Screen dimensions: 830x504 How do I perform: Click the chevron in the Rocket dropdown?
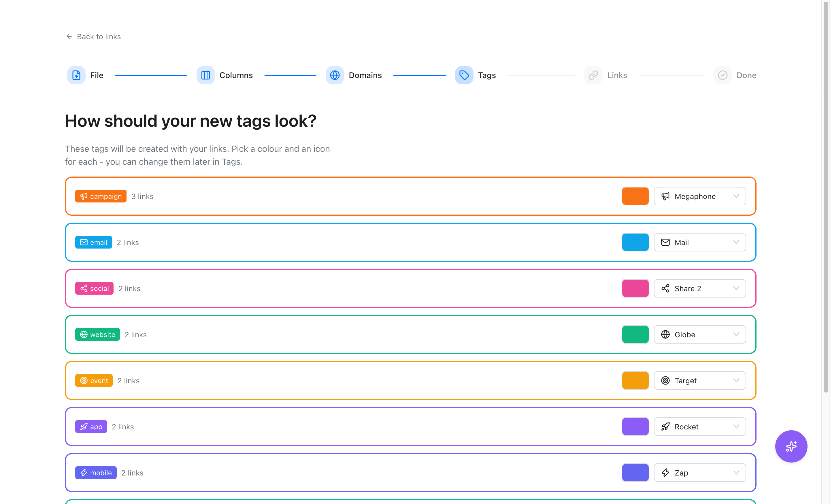[736, 427]
